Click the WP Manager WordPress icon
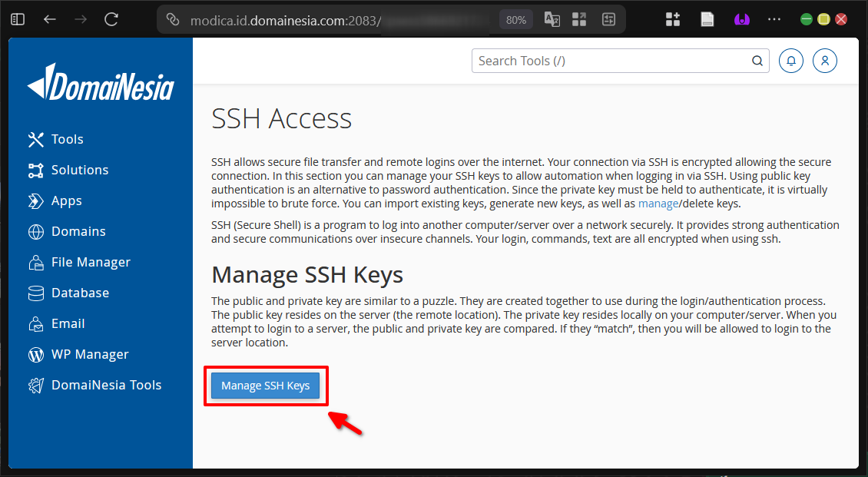 coord(36,354)
